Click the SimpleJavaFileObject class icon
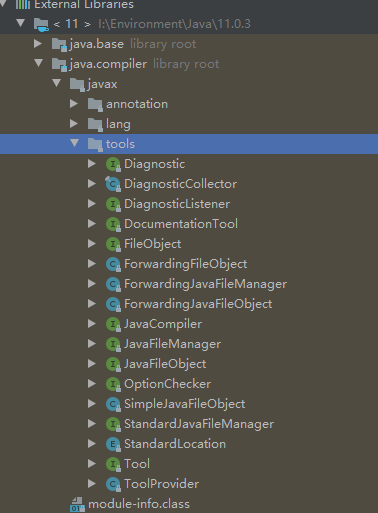378x513 pixels. click(x=113, y=404)
